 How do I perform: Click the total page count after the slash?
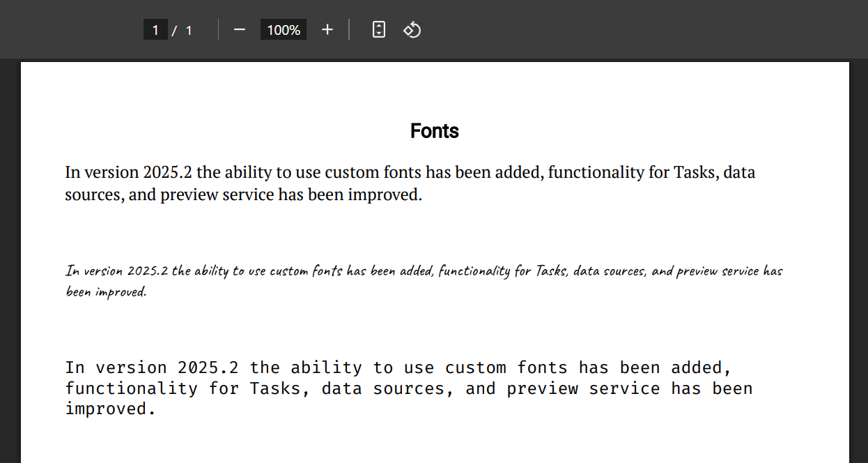pyautogui.click(x=189, y=30)
